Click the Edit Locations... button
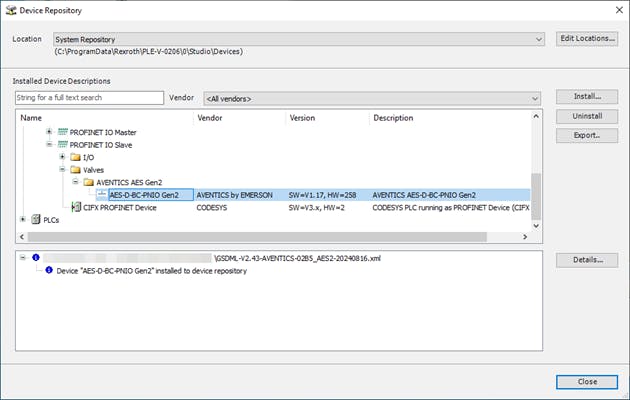This screenshot has width=630, height=400. [586, 39]
